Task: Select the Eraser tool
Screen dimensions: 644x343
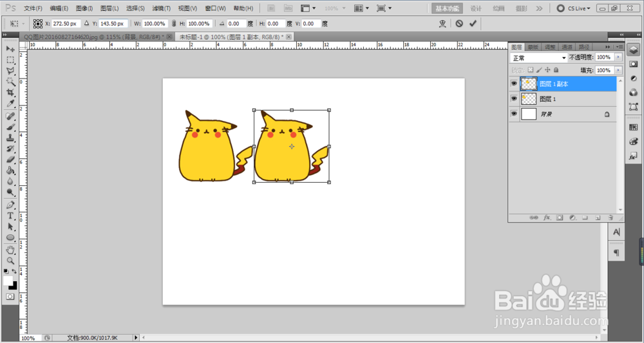Action: (10, 160)
